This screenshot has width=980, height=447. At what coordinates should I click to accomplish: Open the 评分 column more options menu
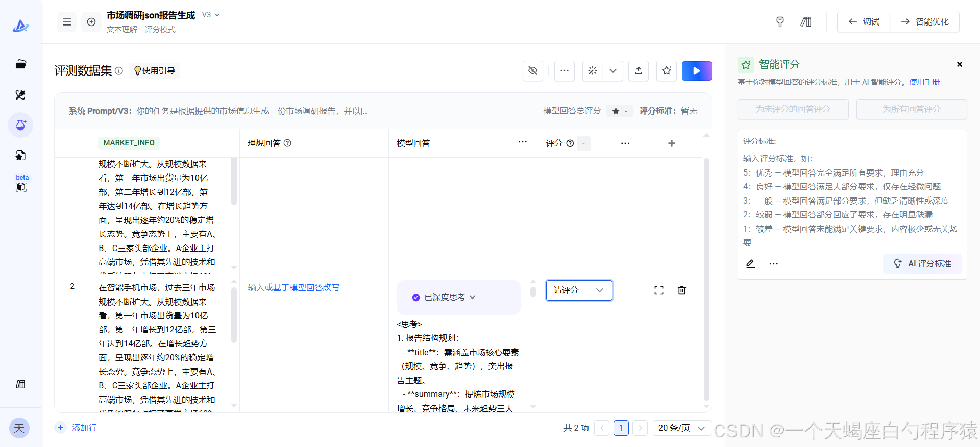(625, 143)
